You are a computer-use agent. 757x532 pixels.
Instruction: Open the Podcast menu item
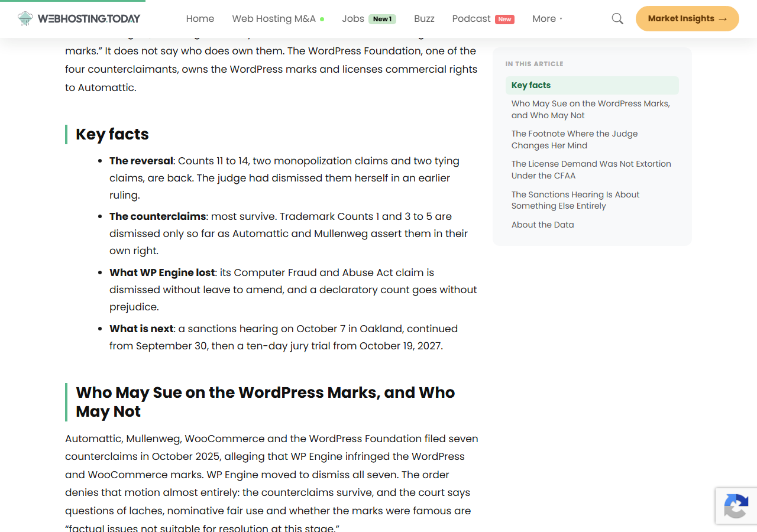coord(471,19)
